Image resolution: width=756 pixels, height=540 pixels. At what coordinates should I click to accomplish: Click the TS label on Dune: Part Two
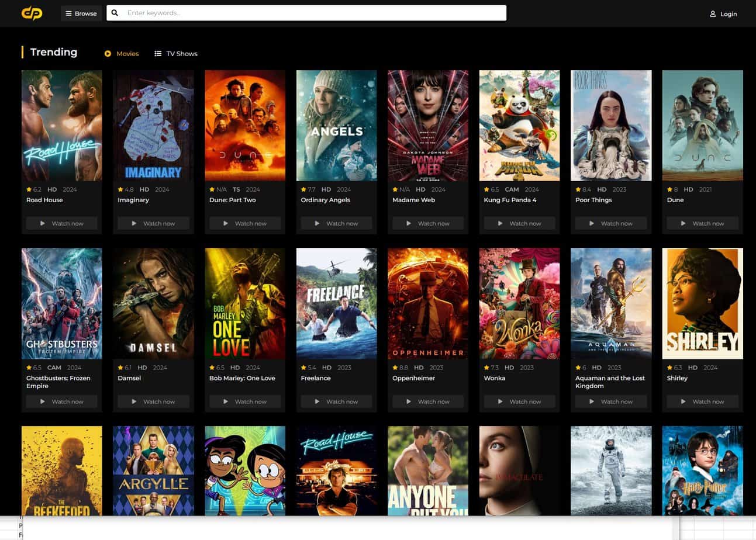pyautogui.click(x=236, y=189)
